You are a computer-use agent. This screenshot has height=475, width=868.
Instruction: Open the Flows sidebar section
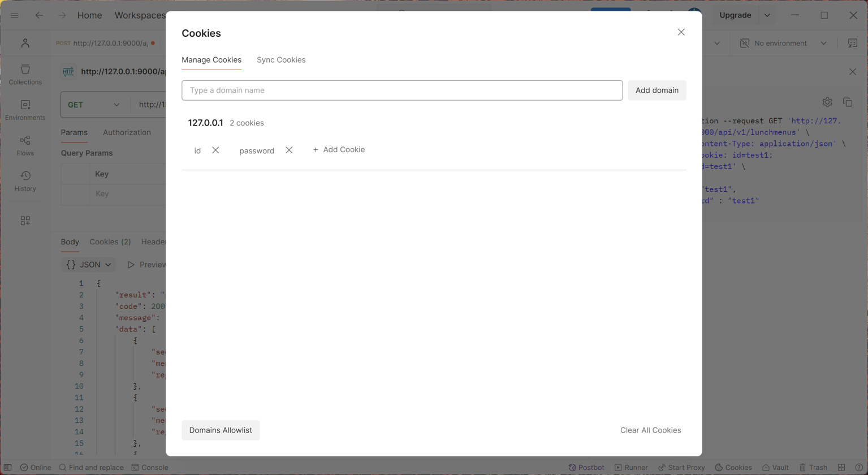coord(25,146)
